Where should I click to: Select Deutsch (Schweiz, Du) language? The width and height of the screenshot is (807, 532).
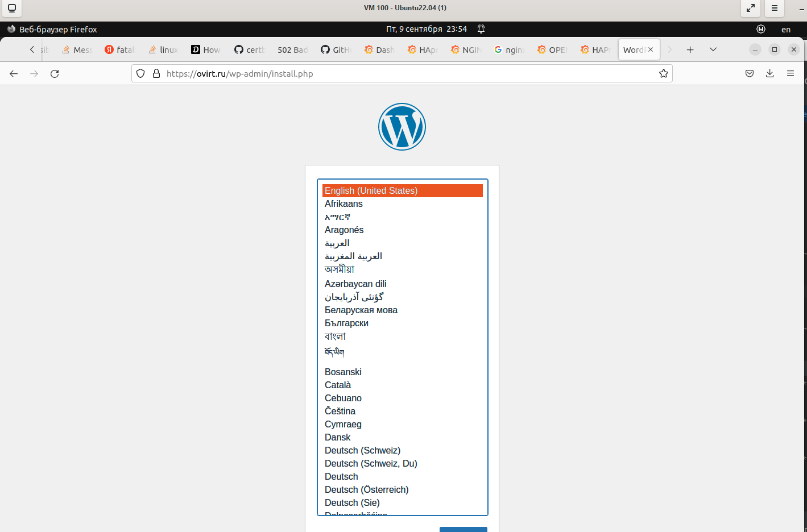point(403,463)
